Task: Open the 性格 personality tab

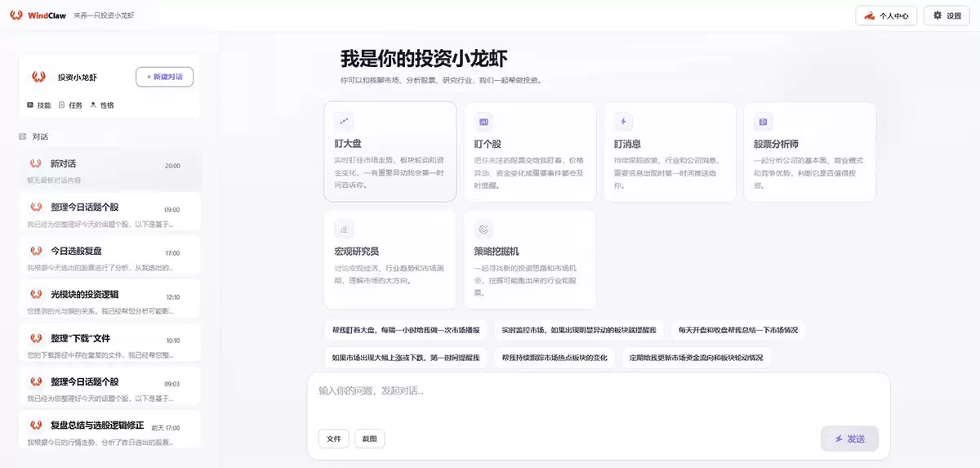Action: (x=102, y=105)
